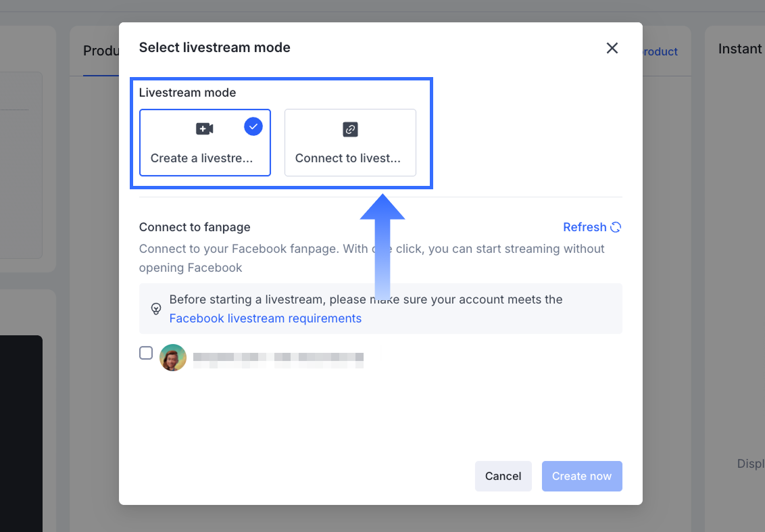Click the circular refresh arrows icon

click(x=616, y=227)
